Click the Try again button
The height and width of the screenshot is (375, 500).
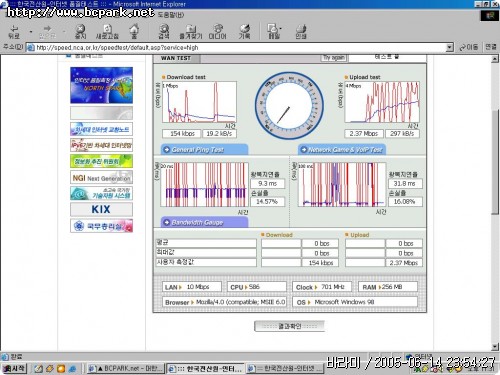click(x=334, y=58)
